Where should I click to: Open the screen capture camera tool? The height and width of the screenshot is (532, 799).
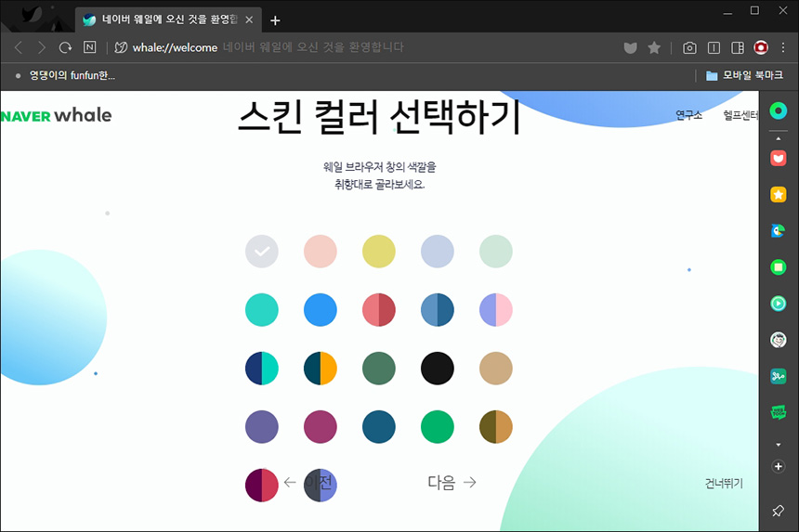689,48
